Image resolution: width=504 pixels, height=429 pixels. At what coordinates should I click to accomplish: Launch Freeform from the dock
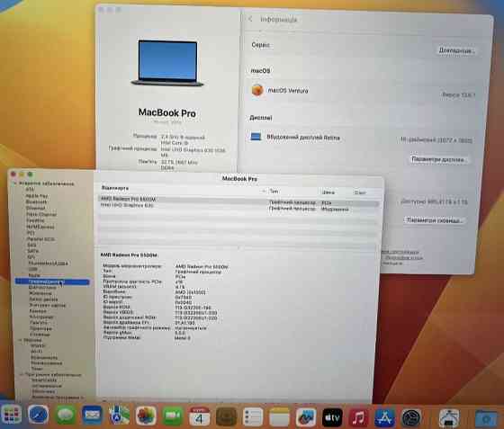pos(306,417)
